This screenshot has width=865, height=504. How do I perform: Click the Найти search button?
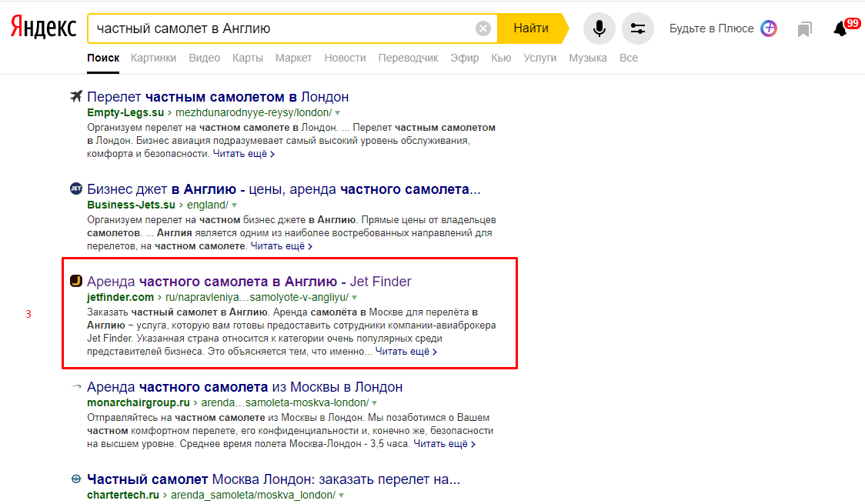[531, 28]
